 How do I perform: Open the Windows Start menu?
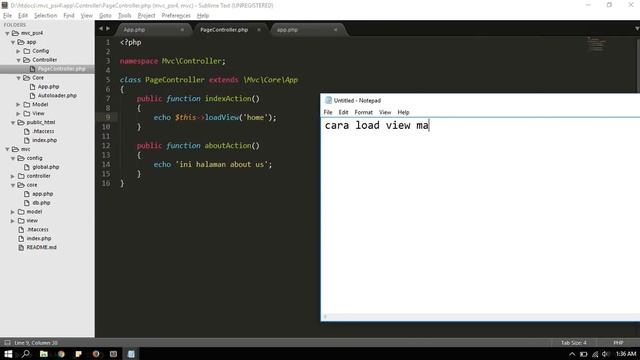click(8, 354)
